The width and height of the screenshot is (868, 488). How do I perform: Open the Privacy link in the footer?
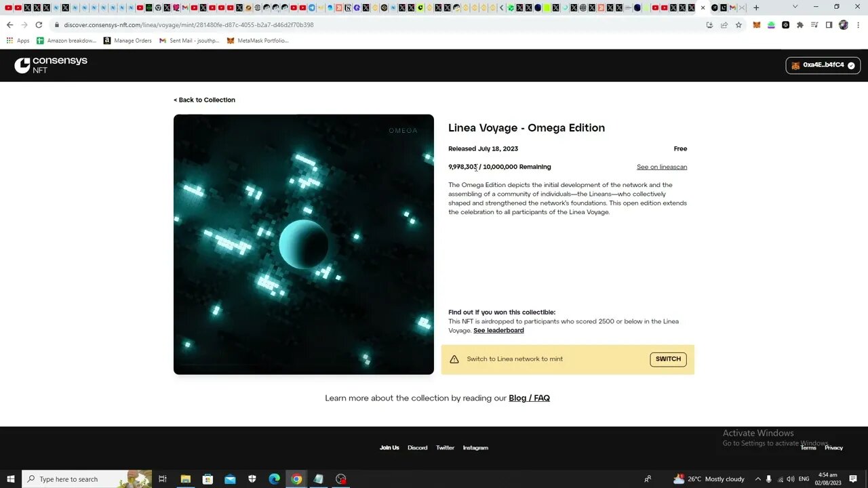(x=833, y=448)
